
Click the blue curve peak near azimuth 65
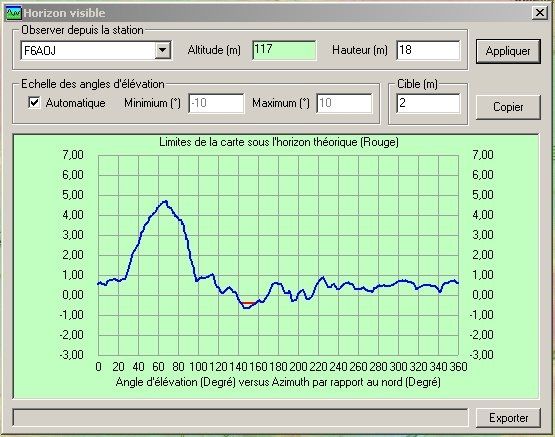point(164,202)
